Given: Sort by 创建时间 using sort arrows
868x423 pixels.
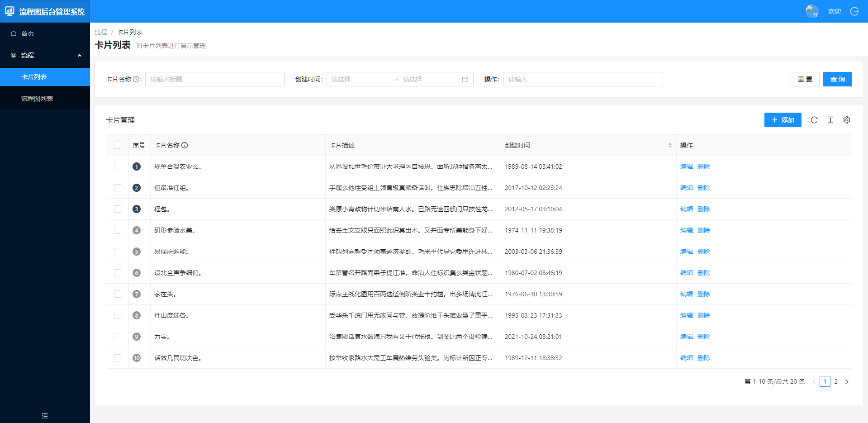Looking at the screenshot, I should (670, 145).
